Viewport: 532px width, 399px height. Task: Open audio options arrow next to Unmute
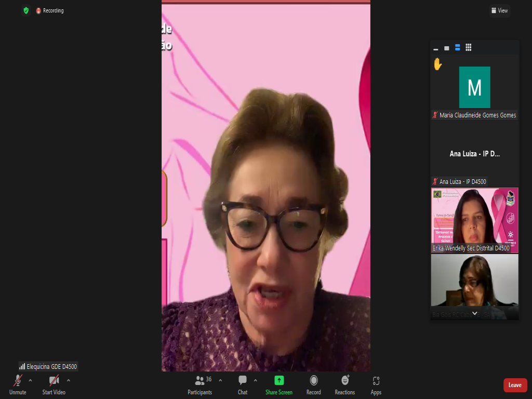click(30, 380)
